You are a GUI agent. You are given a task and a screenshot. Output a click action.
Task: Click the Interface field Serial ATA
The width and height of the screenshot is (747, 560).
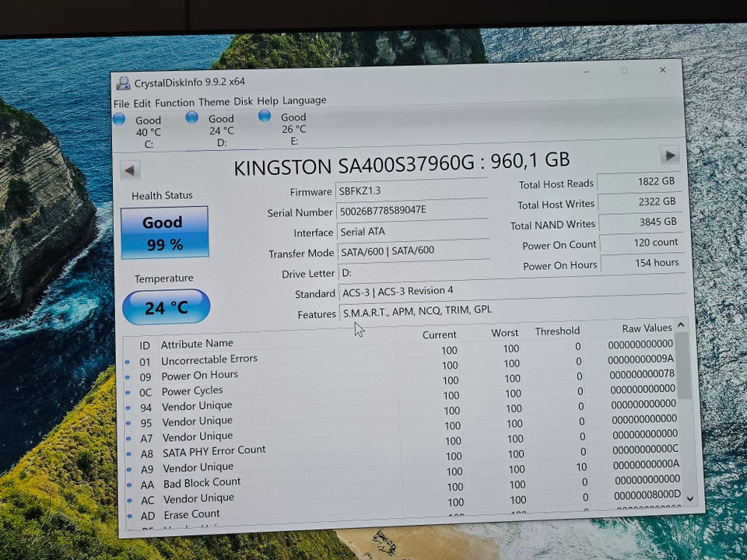coord(413,230)
